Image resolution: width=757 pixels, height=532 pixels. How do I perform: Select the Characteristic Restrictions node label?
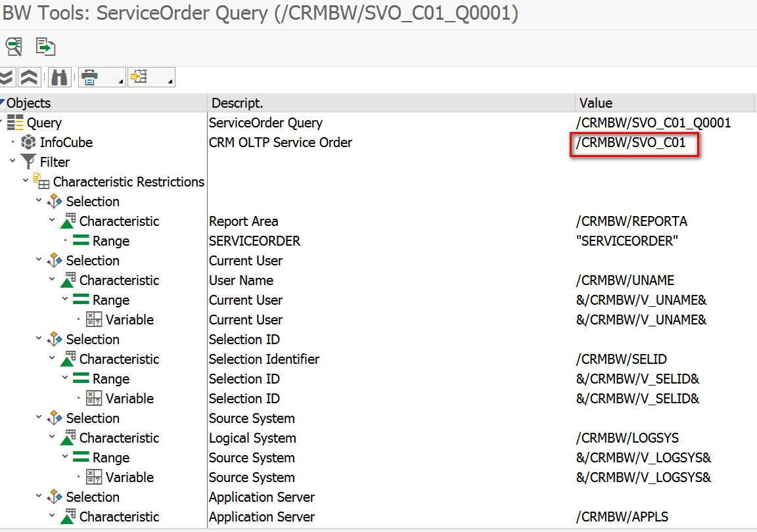tap(129, 182)
